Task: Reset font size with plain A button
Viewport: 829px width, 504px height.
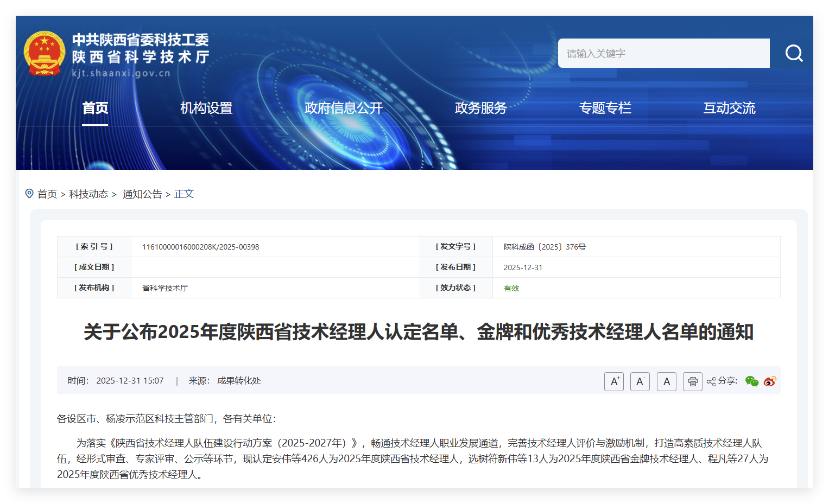Action: 667,381
